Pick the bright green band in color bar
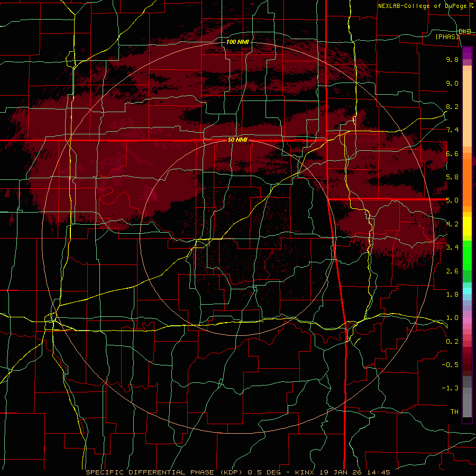This screenshot has width=476, height=476. (467, 255)
